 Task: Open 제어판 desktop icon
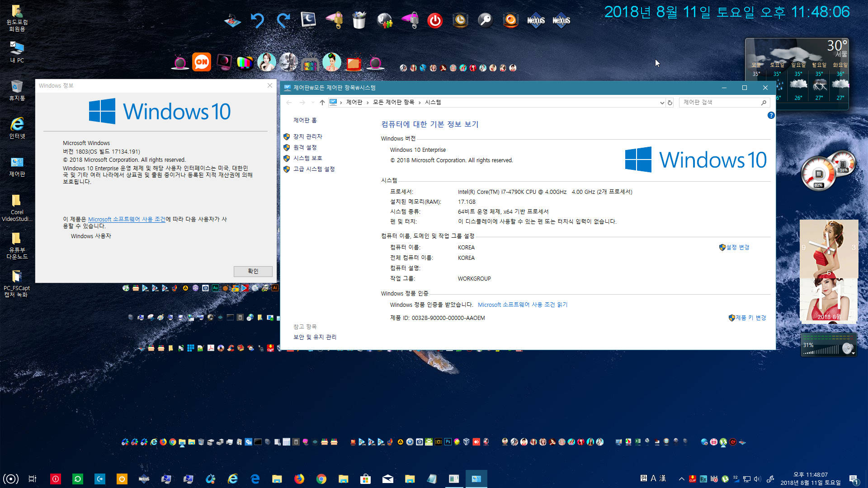click(17, 166)
